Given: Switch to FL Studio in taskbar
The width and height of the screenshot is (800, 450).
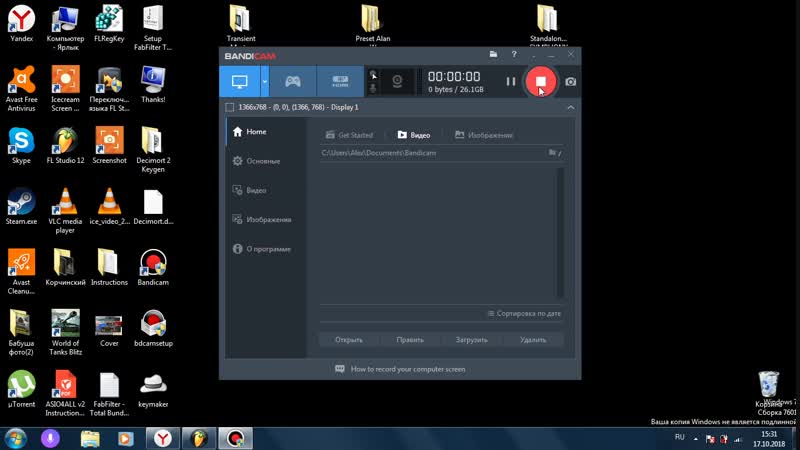Looking at the screenshot, I should pyautogui.click(x=199, y=438).
